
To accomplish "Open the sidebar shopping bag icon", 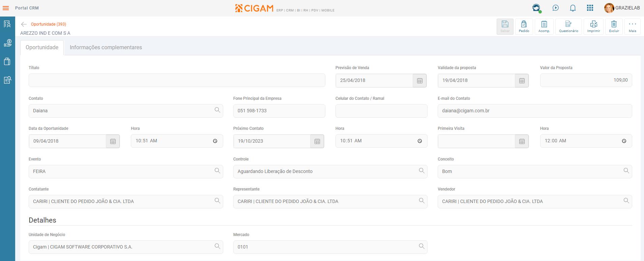I will coord(7,61).
